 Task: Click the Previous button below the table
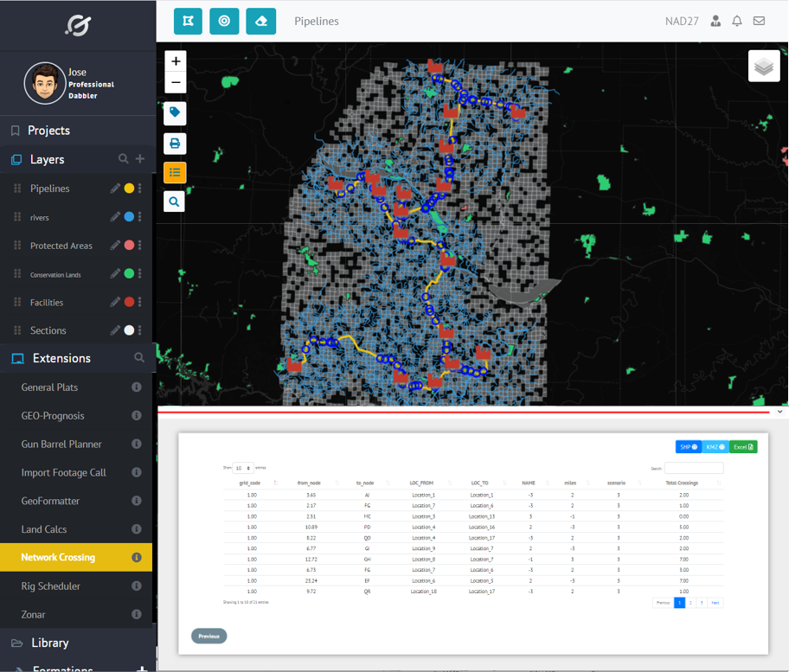(208, 636)
